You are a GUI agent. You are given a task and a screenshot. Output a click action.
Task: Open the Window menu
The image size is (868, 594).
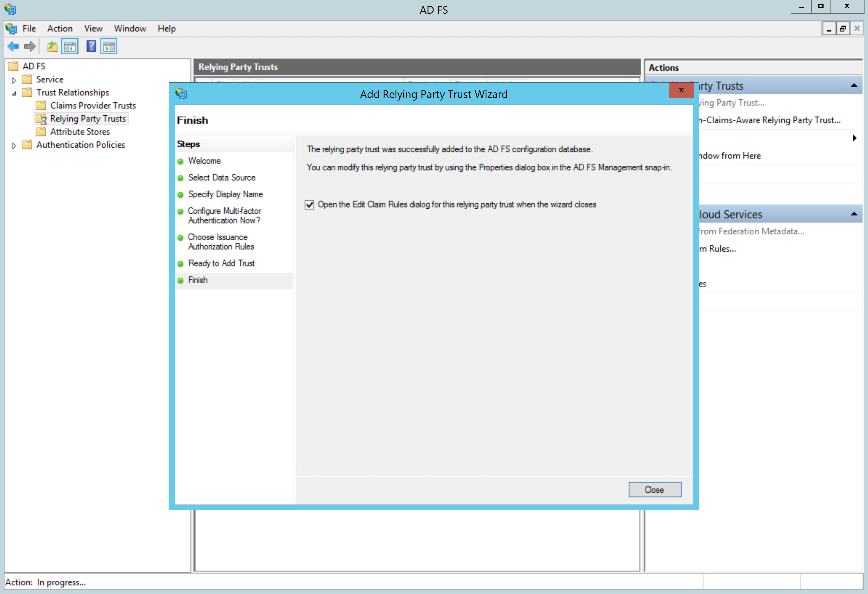[x=130, y=28]
